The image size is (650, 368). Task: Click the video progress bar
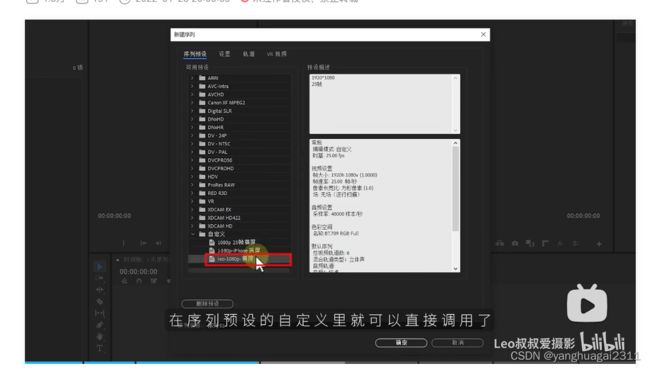point(330,363)
